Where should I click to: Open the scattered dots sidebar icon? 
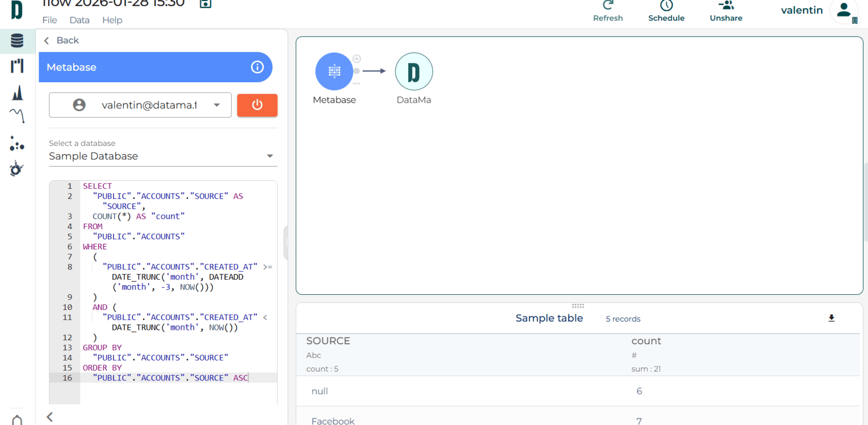click(x=17, y=144)
